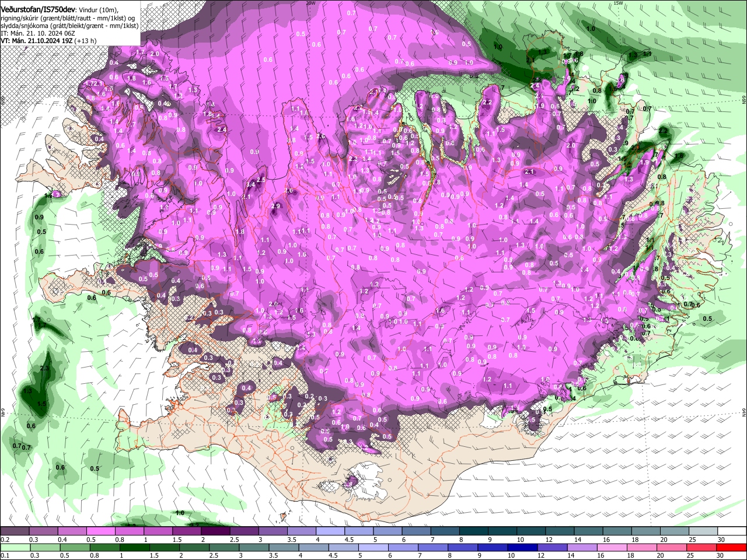The width and height of the screenshot is (747, 560).
Task: Click the top-row legend swatch between 0.2 and 0.3
Action: coord(15,531)
